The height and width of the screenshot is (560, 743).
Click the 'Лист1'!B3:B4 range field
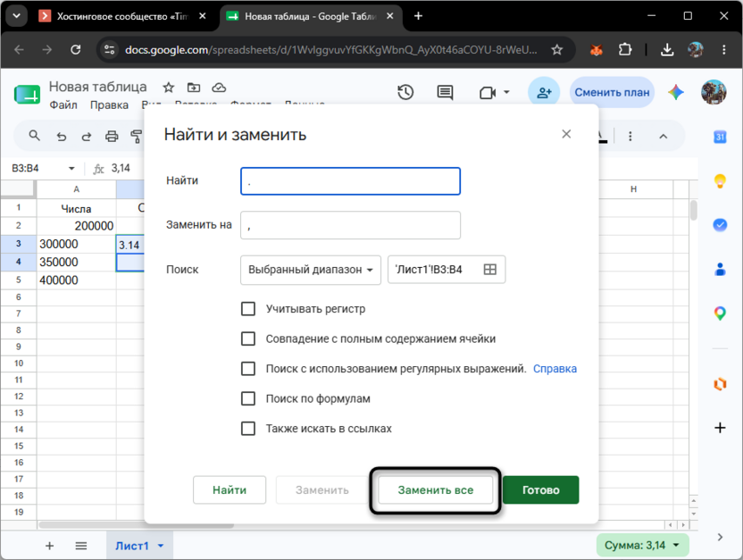coord(447,270)
